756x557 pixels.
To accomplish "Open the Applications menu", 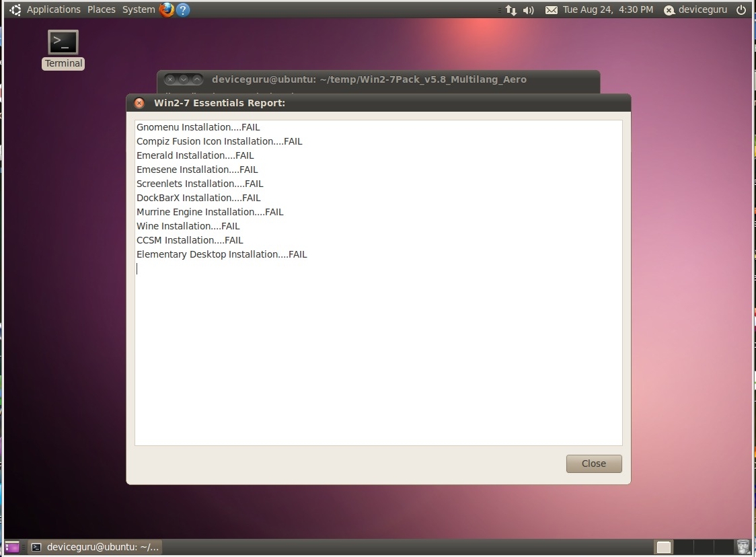I will point(54,9).
